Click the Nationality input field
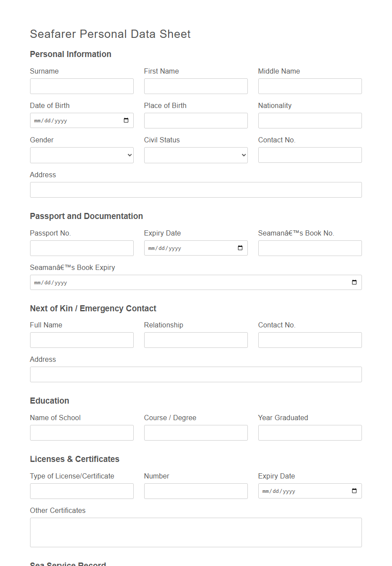 coord(310,121)
